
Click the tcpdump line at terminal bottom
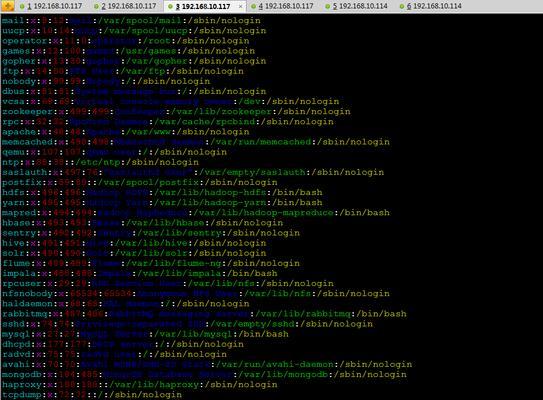click(x=91, y=394)
